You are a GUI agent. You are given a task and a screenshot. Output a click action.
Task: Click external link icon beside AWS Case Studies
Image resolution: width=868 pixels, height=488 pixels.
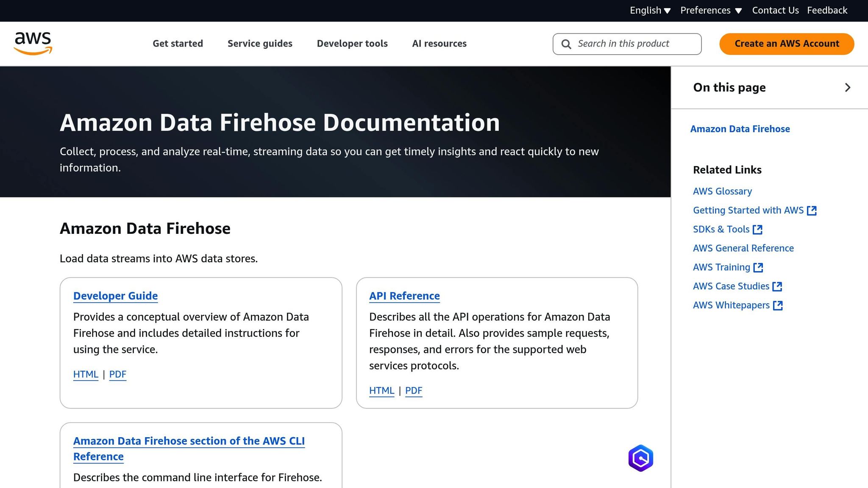click(777, 287)
